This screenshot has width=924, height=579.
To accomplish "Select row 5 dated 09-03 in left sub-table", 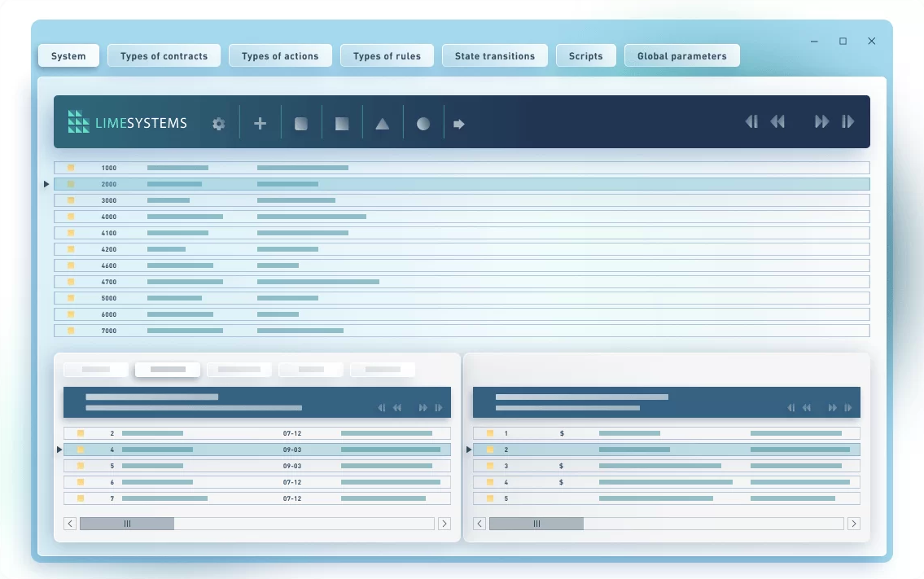I will pos(257,466).
